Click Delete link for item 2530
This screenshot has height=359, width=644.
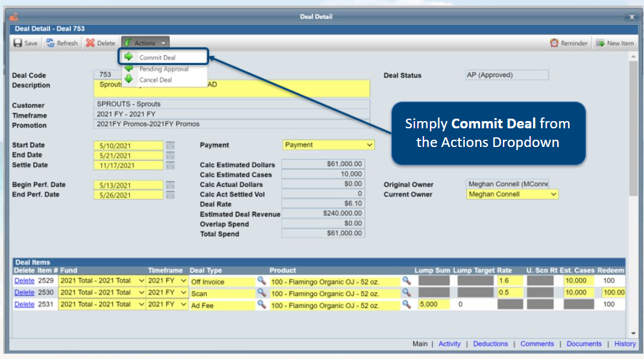pyautogui.click(x=24, y=293)
